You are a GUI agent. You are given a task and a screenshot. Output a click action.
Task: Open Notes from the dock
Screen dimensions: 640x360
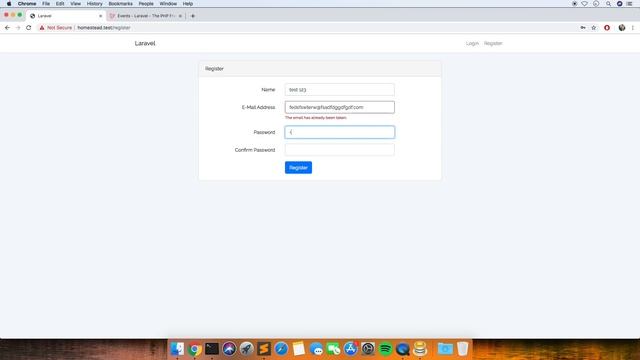[x=298, y=349]
